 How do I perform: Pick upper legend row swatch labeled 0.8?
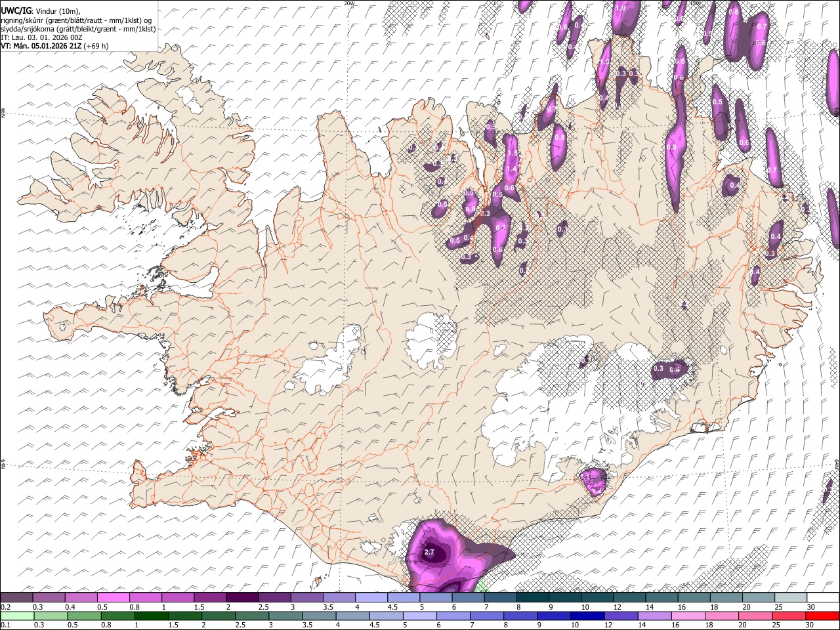pyautogui.click(x=145, y=597)
